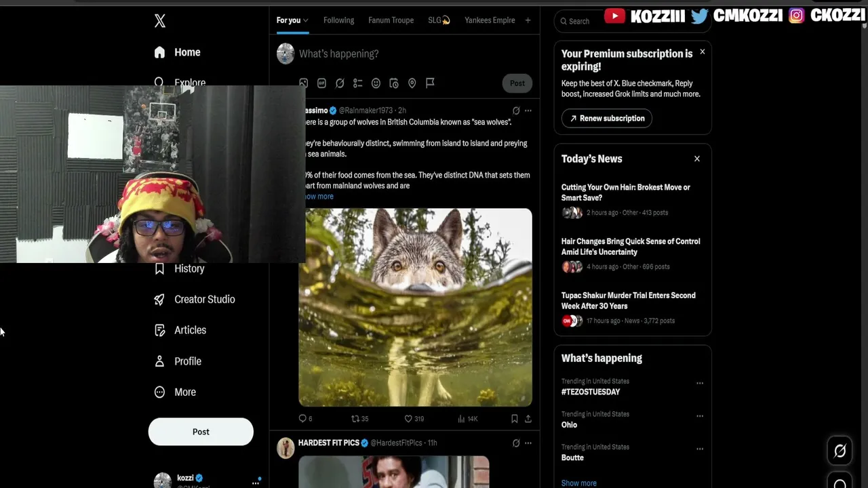Click the X logo in the sidebar
Screen dimensions: 868x488
coord(160,21)
